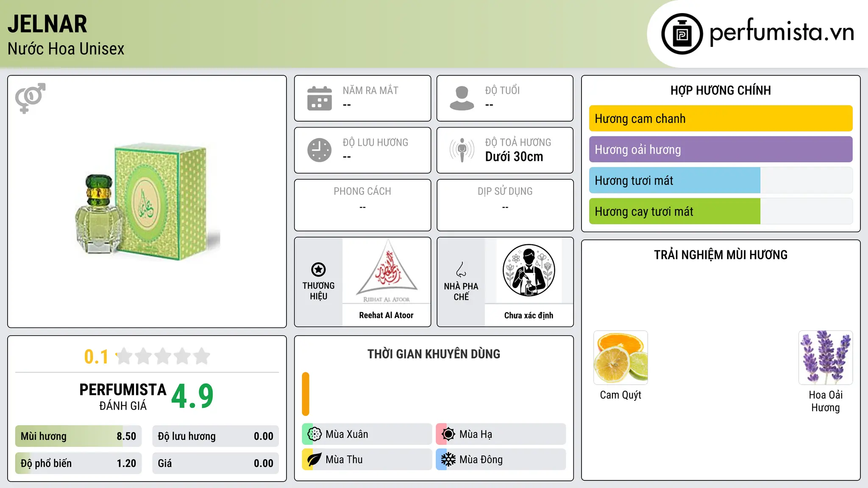Click the person icon beside Độ tuổi
The image size is (868, 488).
(462, 98)
